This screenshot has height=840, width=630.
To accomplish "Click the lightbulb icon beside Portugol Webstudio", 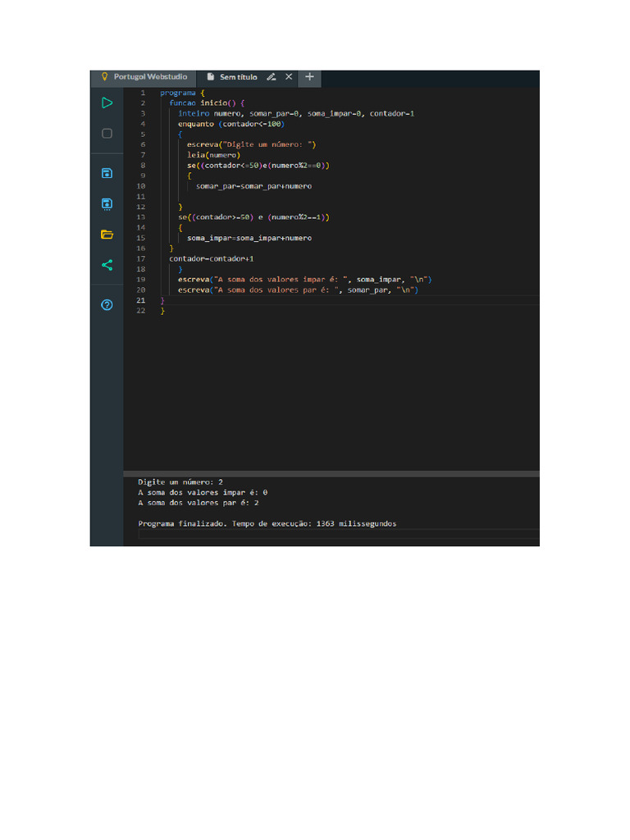I will coord(104,77).
